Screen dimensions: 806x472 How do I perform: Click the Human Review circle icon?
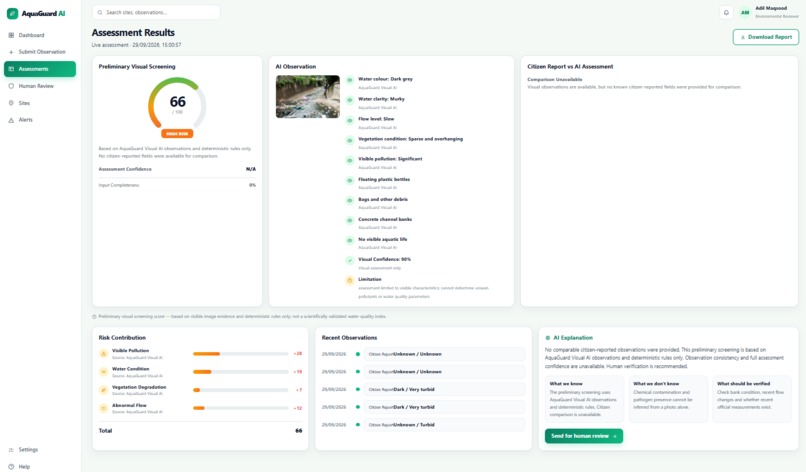point(11,86)
